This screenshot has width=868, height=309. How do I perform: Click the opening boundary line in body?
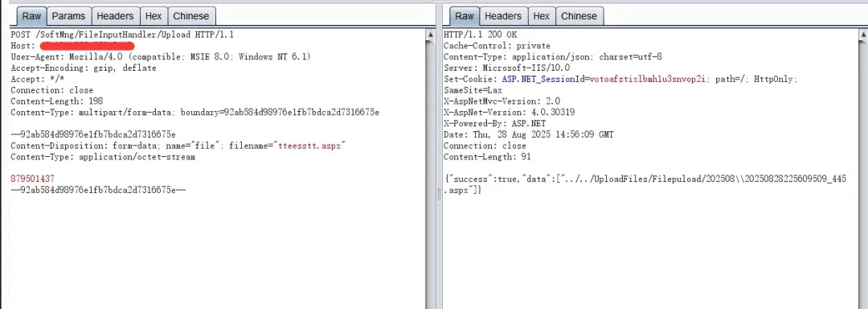tap(93, 134)
